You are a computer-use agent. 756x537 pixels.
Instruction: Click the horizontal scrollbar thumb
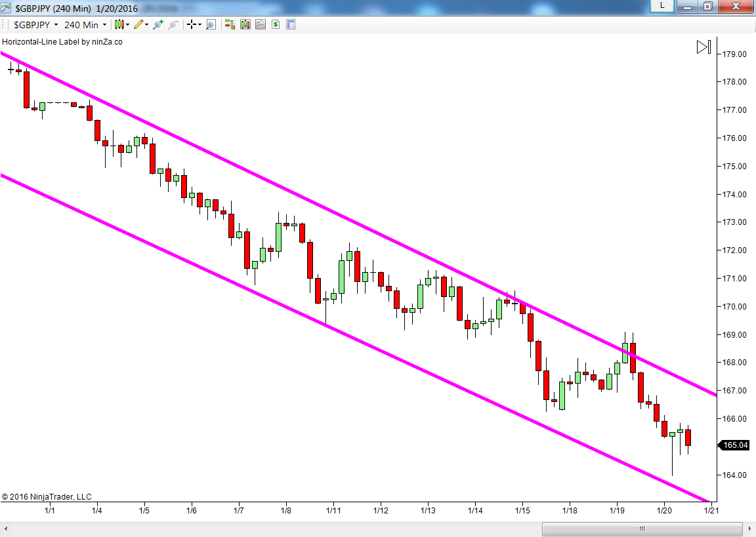pyautogui.click(x=642, y=529)
